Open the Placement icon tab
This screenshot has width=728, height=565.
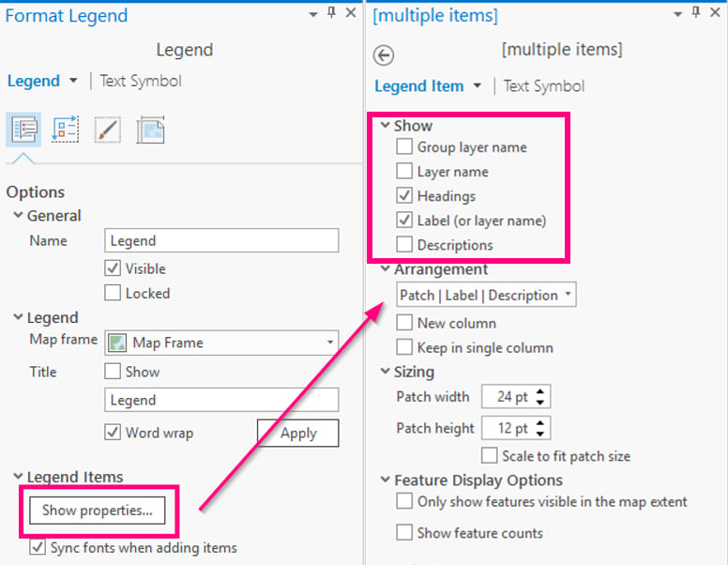(x=150, y=130)
